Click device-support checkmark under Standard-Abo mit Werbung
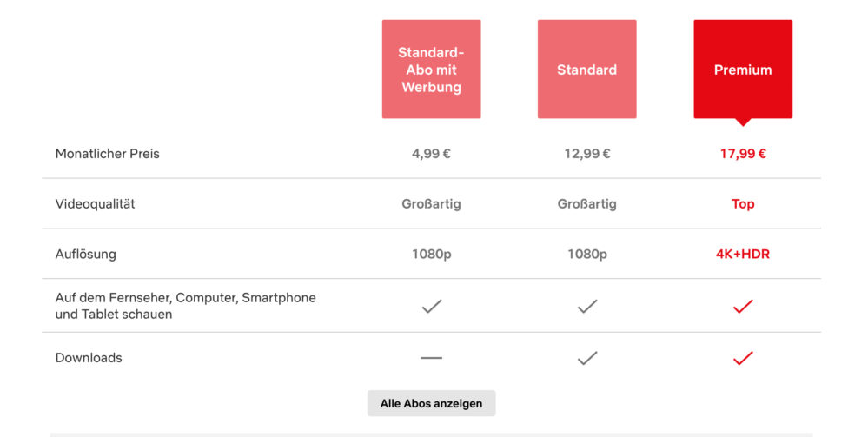This screenshot has width=868, height=437. 431,306
